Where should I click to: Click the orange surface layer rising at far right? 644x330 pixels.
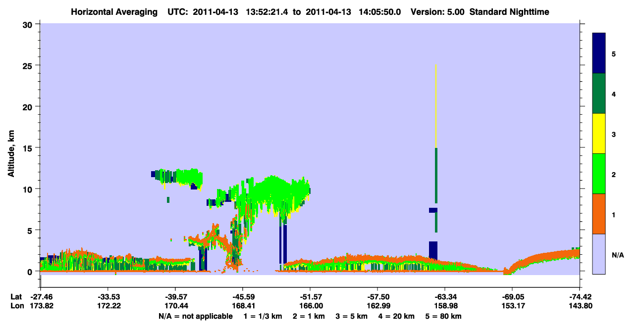545,260
